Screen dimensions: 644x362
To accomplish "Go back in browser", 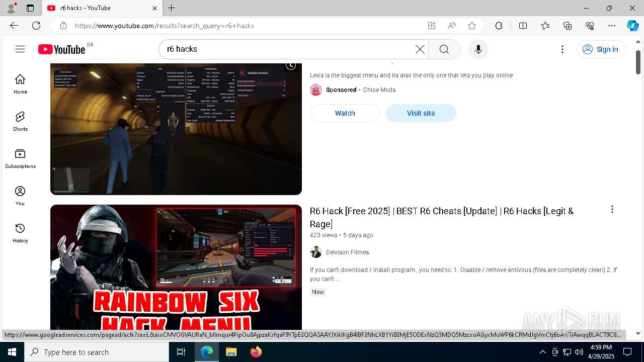I will pyautogui.click(x=14, y=26).
